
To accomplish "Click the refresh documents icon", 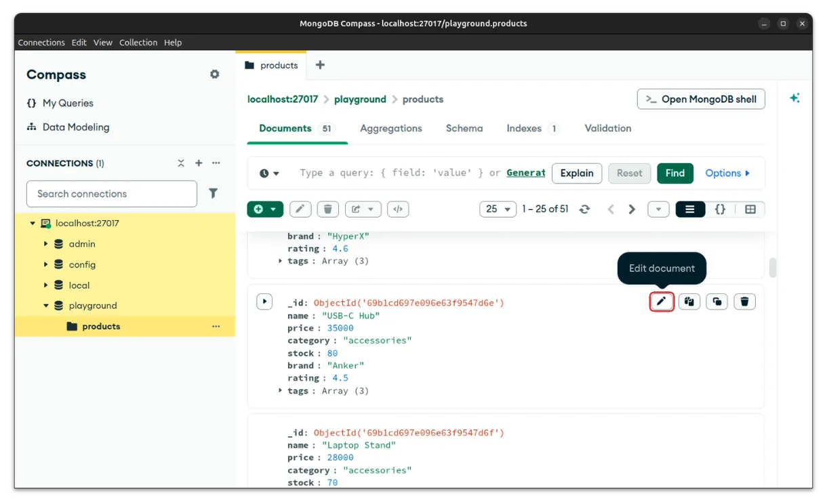I will point(584,209).
